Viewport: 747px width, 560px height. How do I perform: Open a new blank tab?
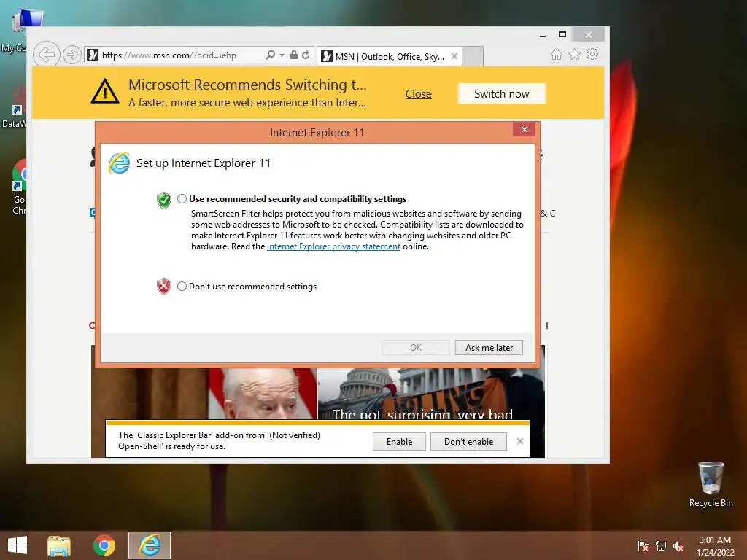473,56
